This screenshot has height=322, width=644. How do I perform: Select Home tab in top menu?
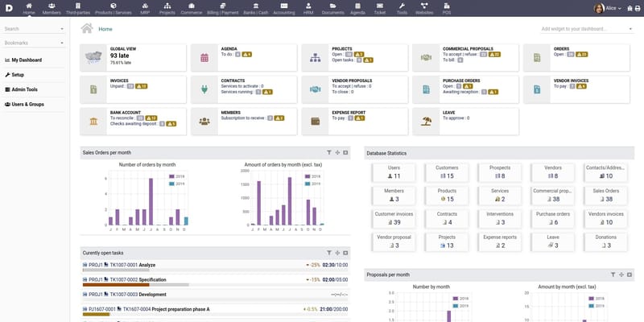click(x=29, y=9)
